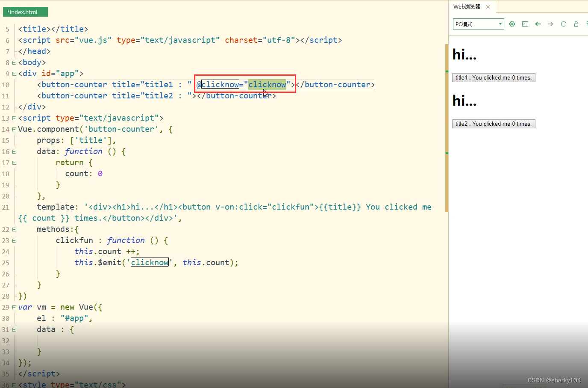Click the closing </head> tag on line 7
588x388 pixels.
[x=34, y=51]
